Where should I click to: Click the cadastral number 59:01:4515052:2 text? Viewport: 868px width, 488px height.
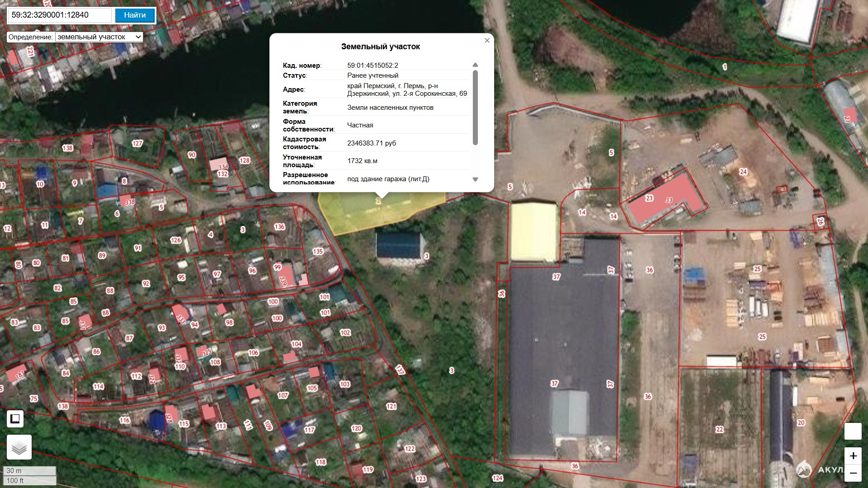373,66
